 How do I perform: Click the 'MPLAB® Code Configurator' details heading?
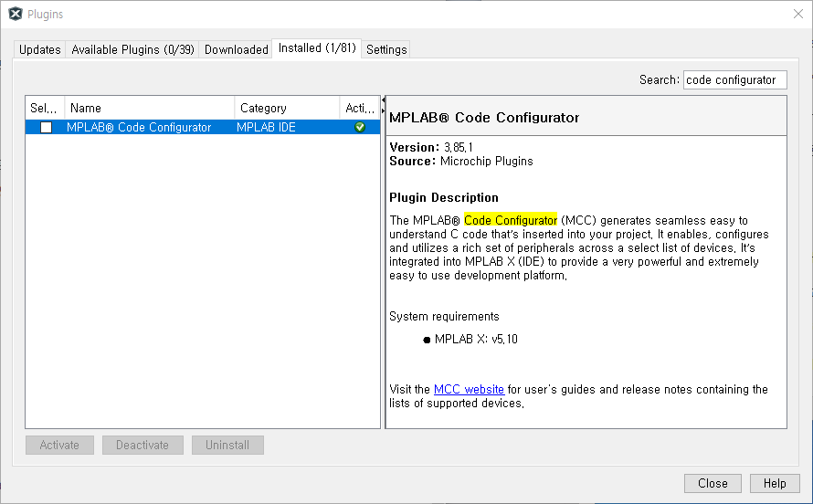click(x=484, y=118)
